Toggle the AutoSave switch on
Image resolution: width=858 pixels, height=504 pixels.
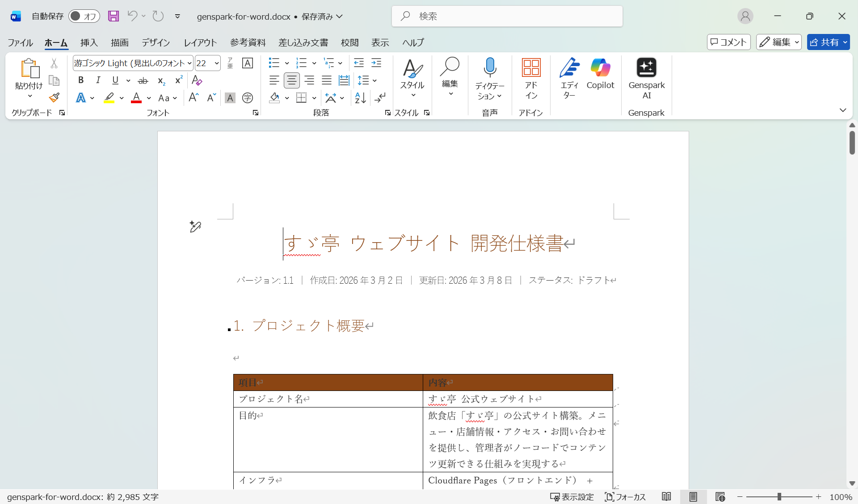pyautogui.click(x=84, y=16)
